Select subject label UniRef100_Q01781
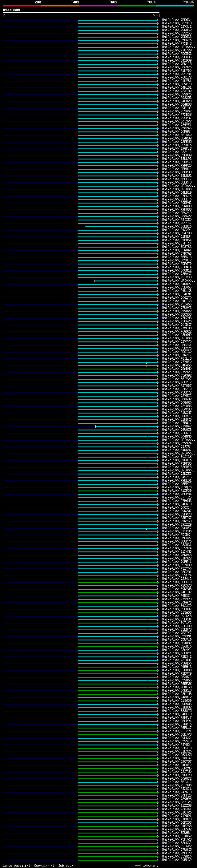 pyautogui.click(x=176, y=74)
